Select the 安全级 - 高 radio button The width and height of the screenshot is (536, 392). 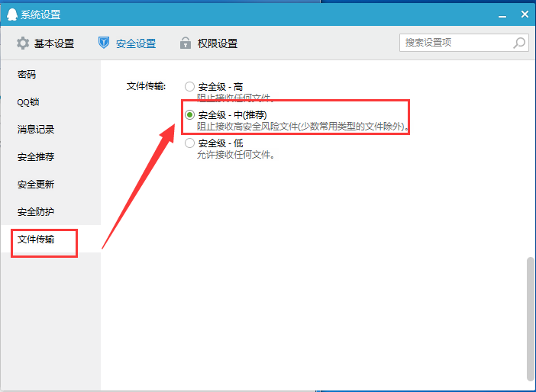[x=189, y=87]
